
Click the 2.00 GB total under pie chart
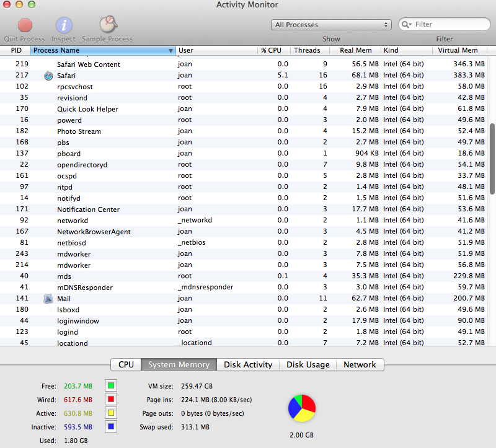[301, 436]
